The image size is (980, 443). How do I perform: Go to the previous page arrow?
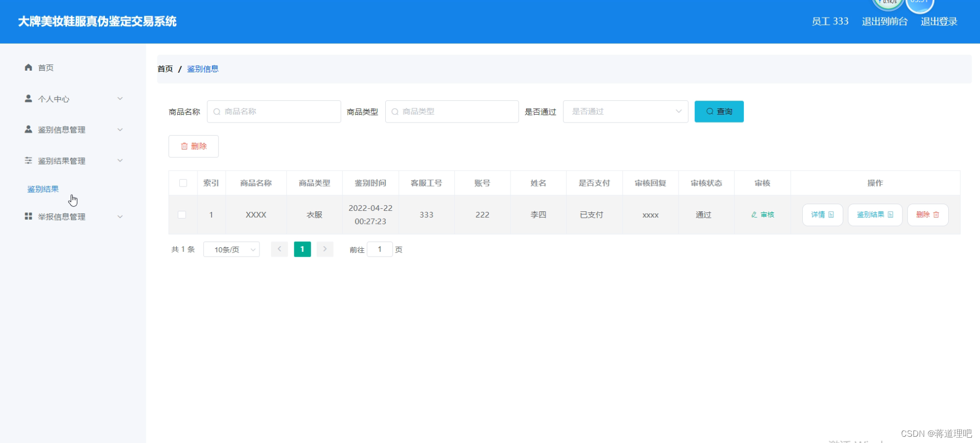coord(279,249)
